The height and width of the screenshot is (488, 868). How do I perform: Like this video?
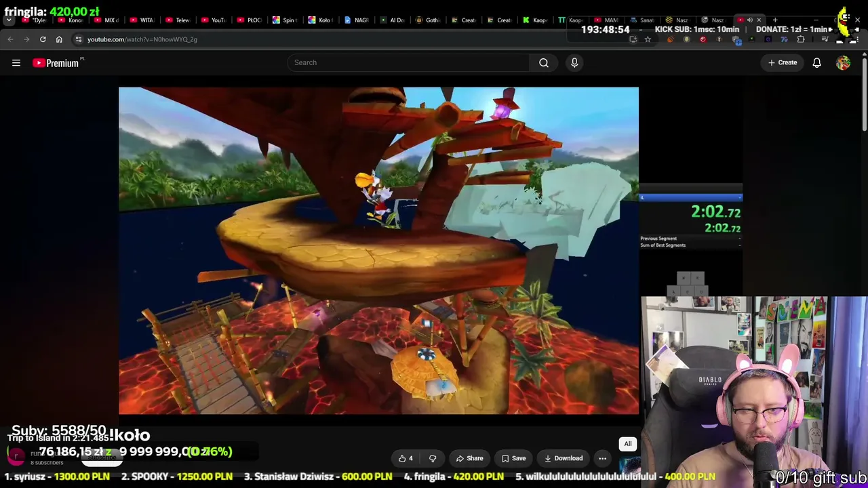tap(406, 459)
